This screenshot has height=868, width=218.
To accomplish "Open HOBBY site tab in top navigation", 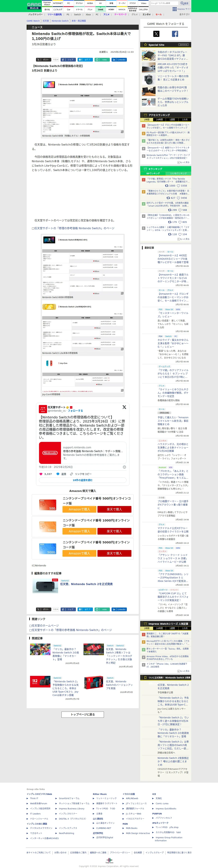I will 111,9.
